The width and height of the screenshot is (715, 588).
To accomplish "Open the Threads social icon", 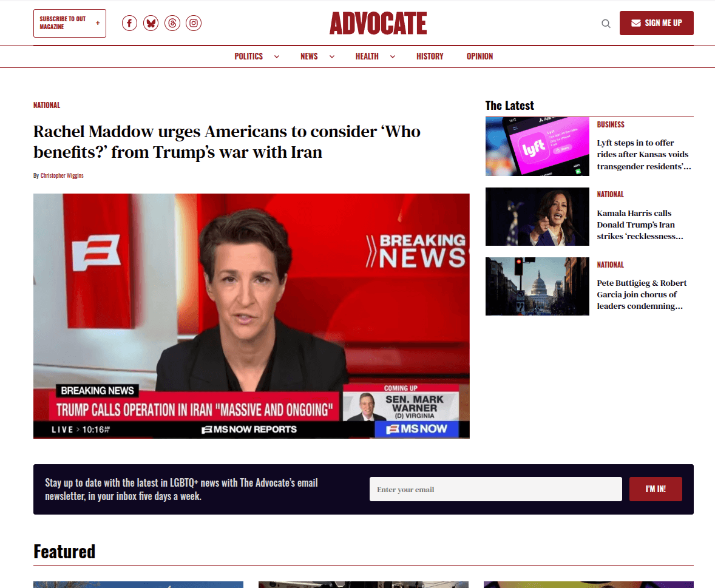I will pyautogui.click(x=172, y=23).
